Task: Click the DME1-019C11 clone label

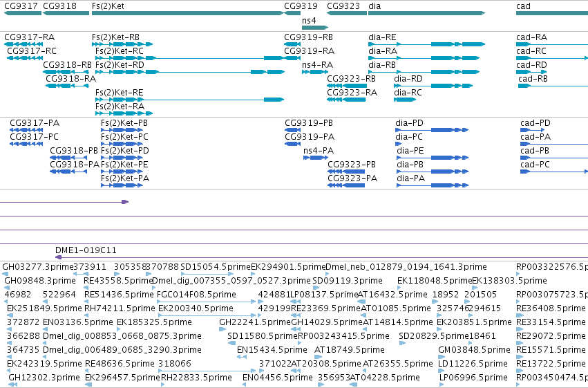Action: coord(86,250)
